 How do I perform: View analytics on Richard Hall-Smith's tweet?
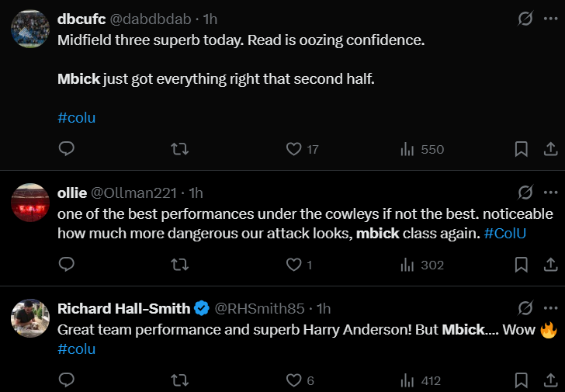pos(408,380)
